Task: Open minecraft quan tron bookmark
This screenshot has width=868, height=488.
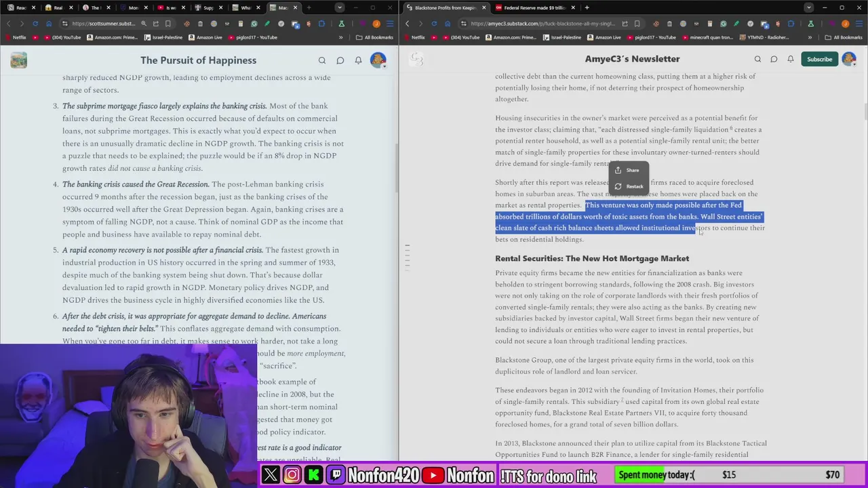Action: click(707, 37)
